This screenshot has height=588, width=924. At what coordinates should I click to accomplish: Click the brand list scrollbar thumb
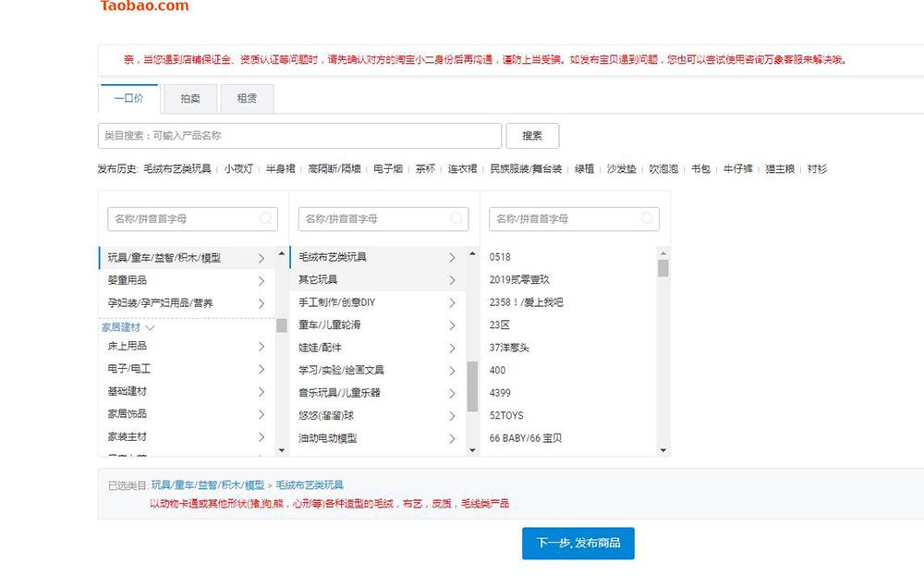[x=663, y=268]
